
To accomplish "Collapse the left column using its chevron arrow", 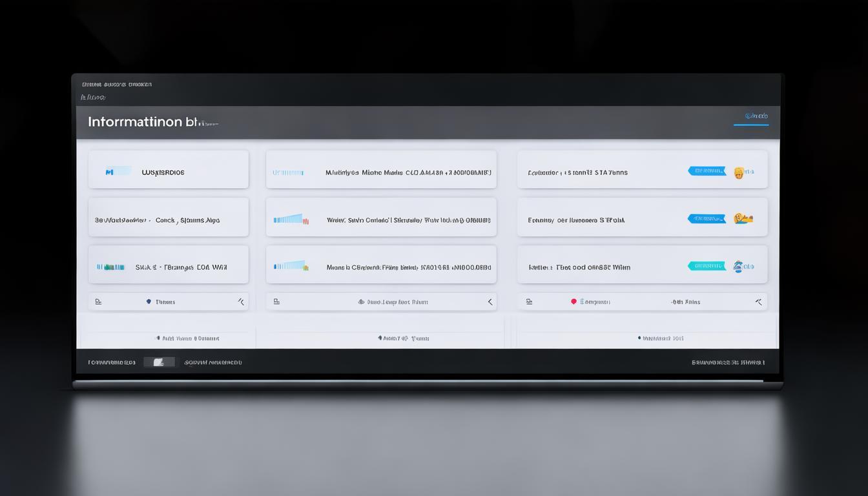I will pyautogui.click(x=241, y=302).
